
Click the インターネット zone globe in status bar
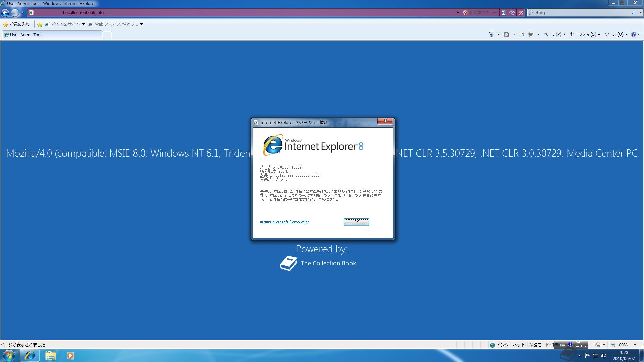pyautogui.click(x=492, y=345)
